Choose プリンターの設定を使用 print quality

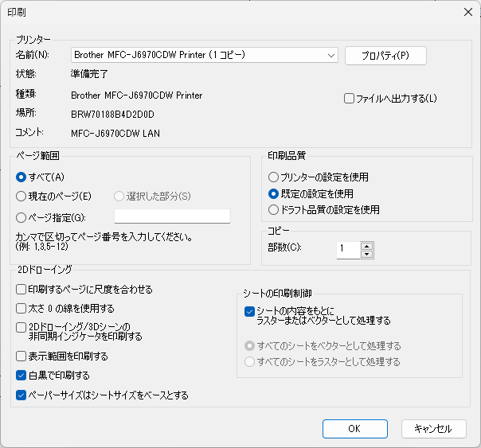[274, 177]
